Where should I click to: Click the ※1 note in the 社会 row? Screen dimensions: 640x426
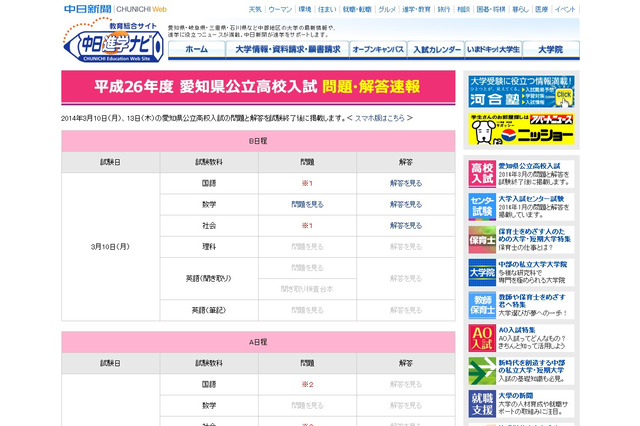click(307, 226)
